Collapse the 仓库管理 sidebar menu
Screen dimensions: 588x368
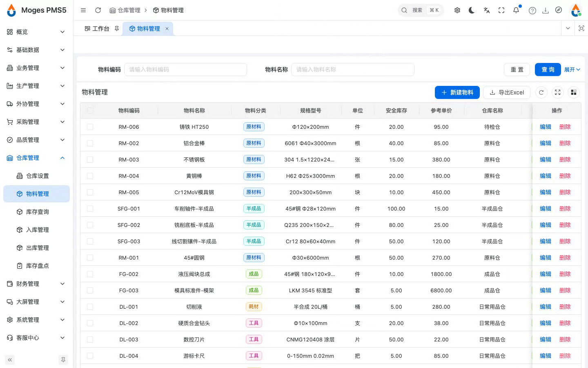[x=36, y=158]
